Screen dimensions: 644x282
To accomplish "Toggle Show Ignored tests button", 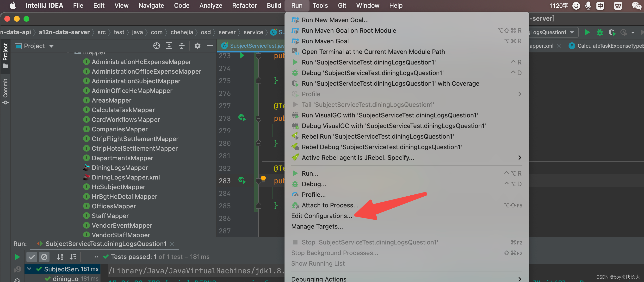I will point(44,257).
